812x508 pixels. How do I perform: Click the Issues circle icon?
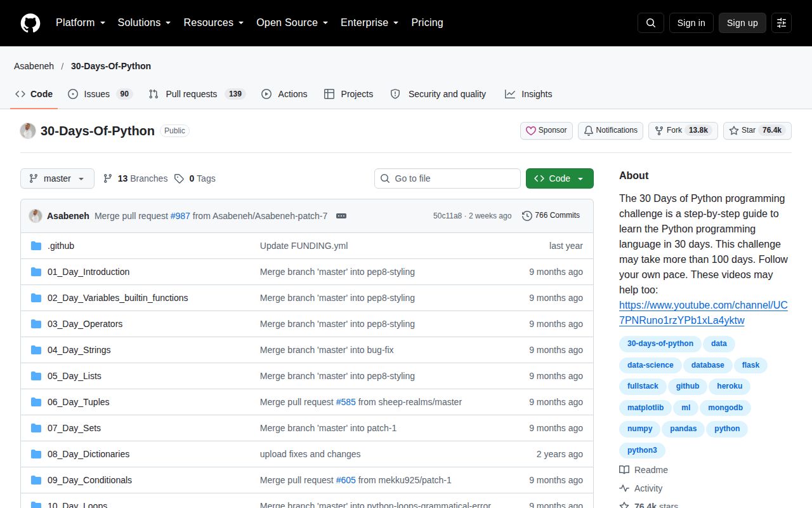tap(73, 94)
